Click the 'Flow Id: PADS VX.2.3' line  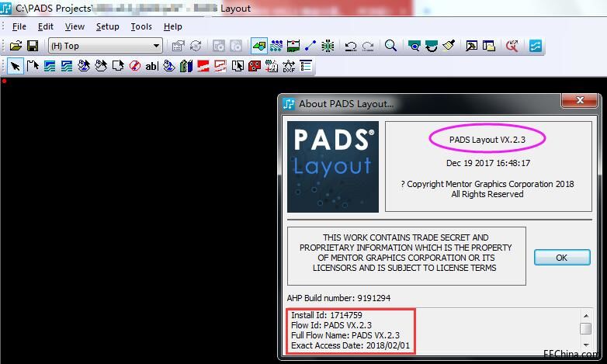331,325
